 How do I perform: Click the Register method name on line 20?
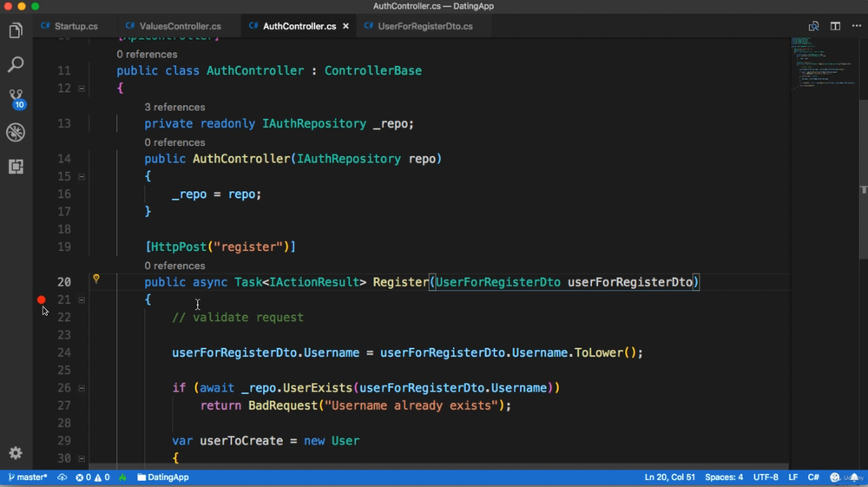click(400, 282)
